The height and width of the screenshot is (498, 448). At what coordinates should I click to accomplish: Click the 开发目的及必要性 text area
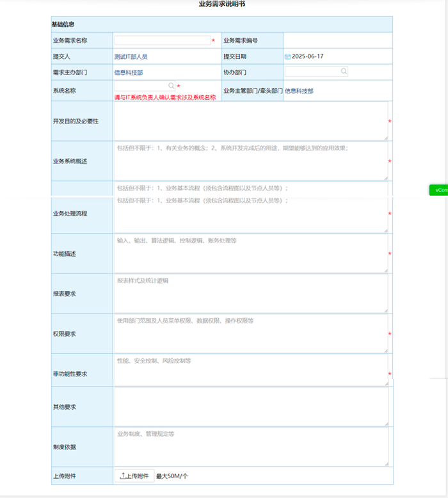[251, 121]
